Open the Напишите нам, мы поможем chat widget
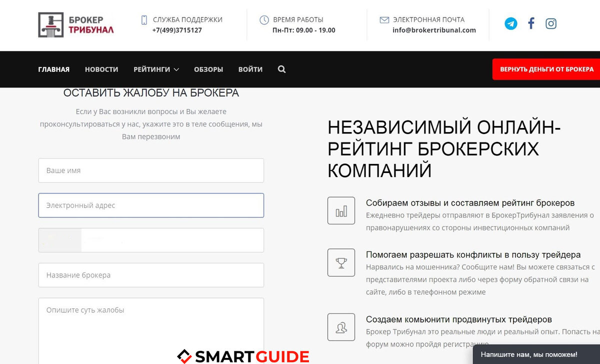600x364 pixels. click(536, 354)
